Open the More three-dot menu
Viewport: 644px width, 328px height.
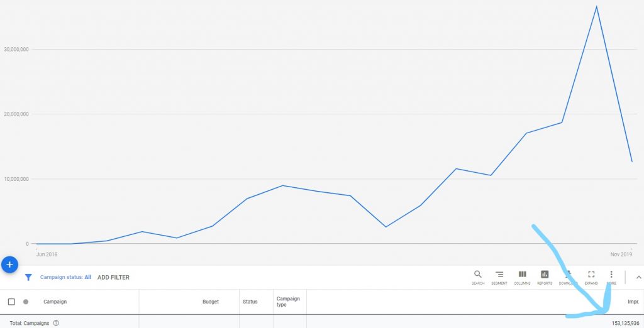(x=611, y=277)
